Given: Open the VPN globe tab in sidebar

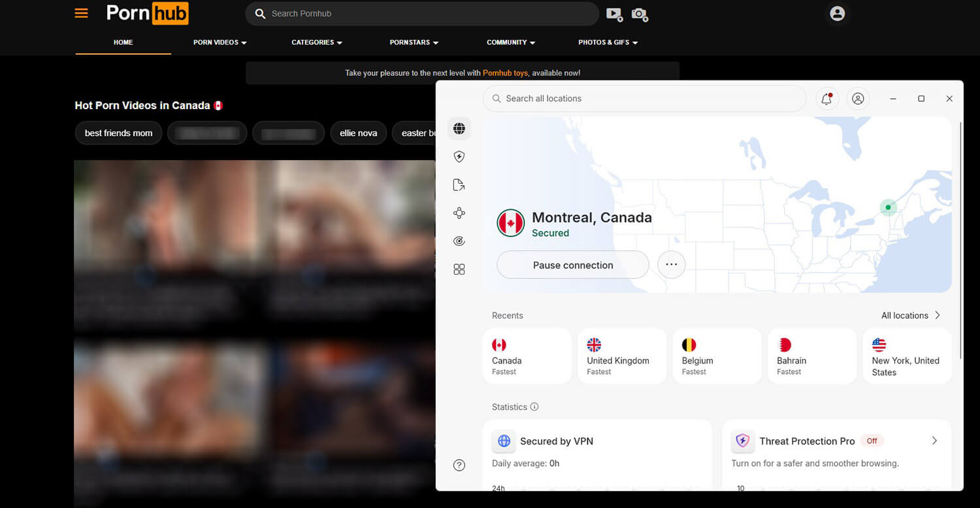Looking at the screenshot, I should tap(459, 129).
